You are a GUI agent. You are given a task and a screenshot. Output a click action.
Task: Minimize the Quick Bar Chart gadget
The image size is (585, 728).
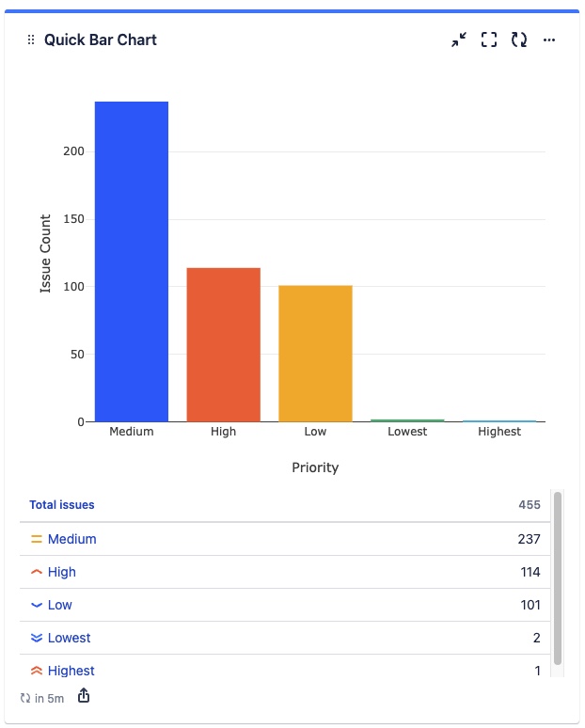[459, 40]
